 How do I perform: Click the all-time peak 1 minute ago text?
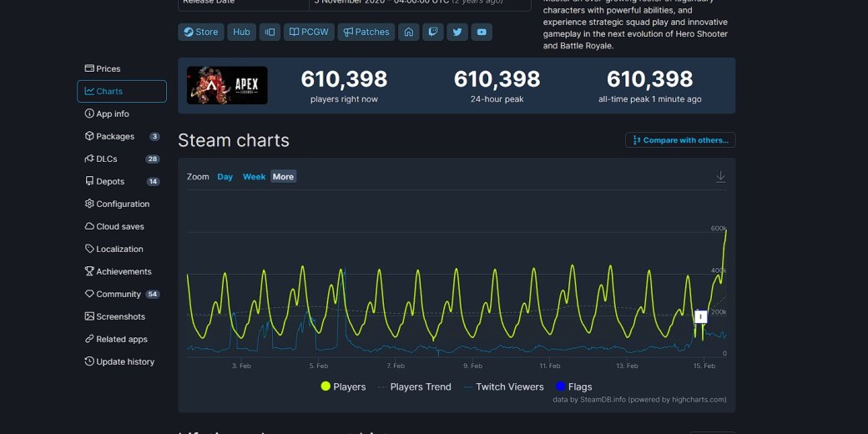click(650, 99)
